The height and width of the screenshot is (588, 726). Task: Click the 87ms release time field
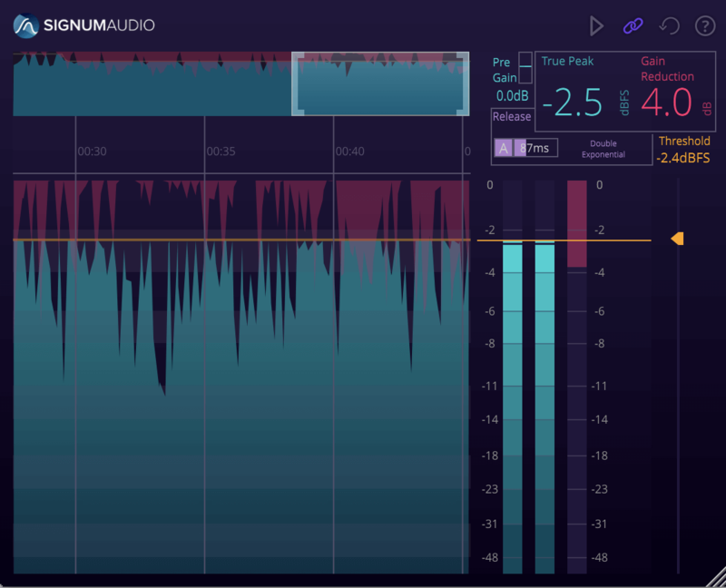coord(536,148)
